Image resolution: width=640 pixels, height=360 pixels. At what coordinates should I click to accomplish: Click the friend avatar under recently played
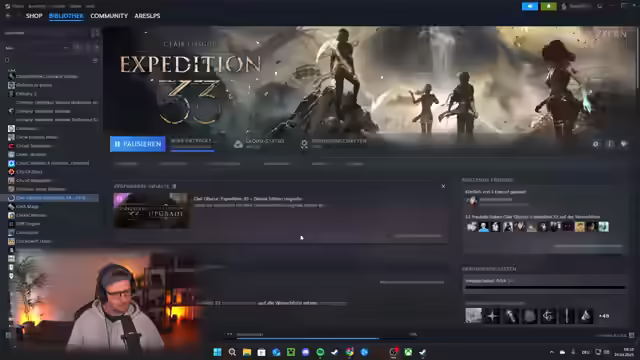click(x=471, y=200)
